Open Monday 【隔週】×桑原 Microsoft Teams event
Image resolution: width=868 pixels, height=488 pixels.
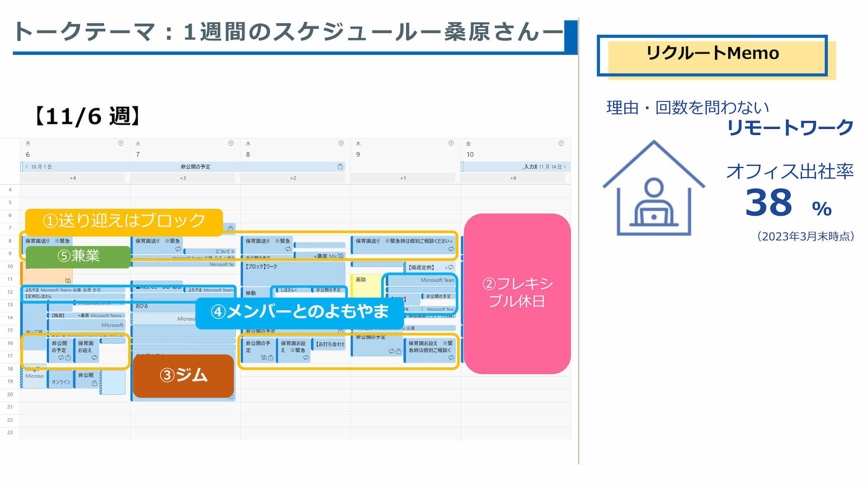[86, 315]
